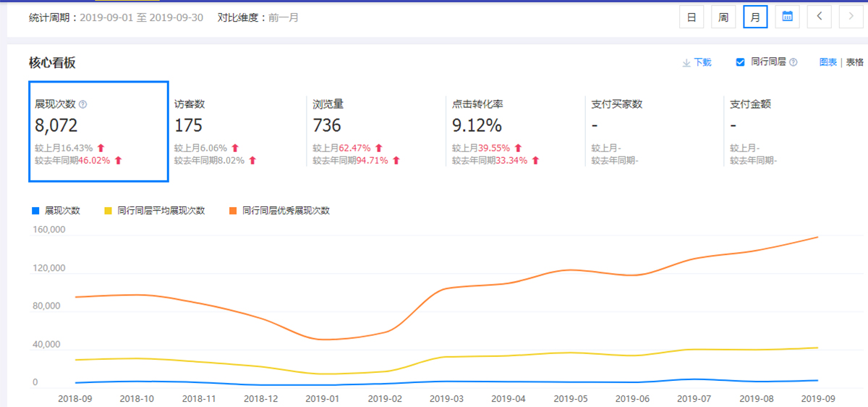Click the 8,072 impressions value

[56, 126]
